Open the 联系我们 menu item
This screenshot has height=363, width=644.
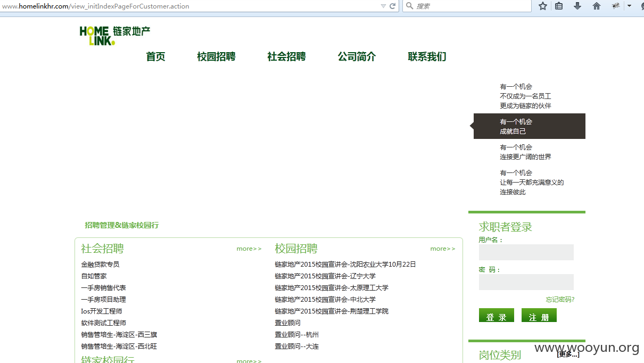click(427, 56)
